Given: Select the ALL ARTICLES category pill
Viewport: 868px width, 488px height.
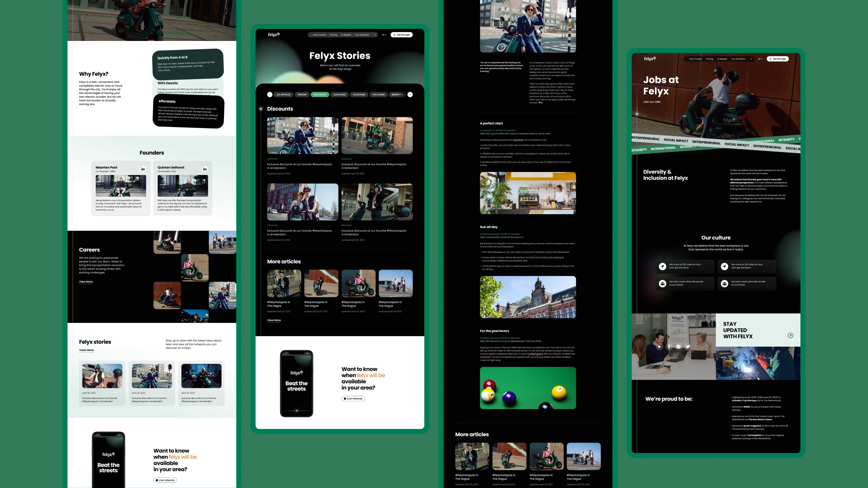Looking at the screenshot, I should 283,95.
